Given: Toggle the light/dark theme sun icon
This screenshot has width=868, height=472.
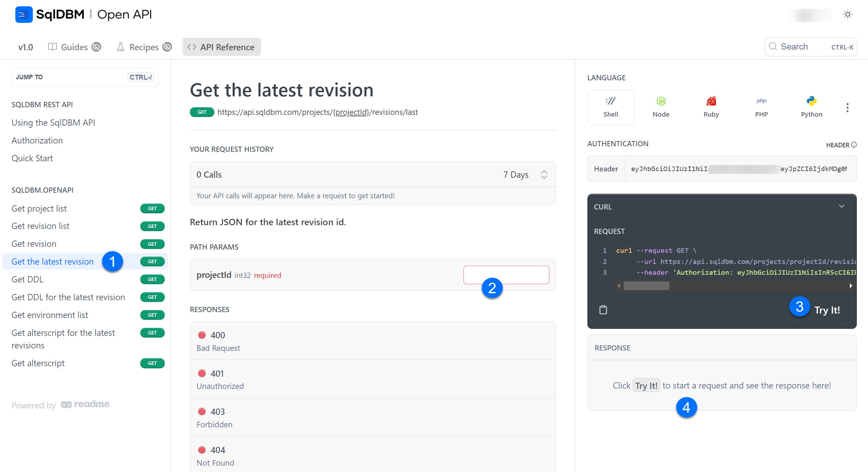Looking at the screenshot, I should [847, 14].
